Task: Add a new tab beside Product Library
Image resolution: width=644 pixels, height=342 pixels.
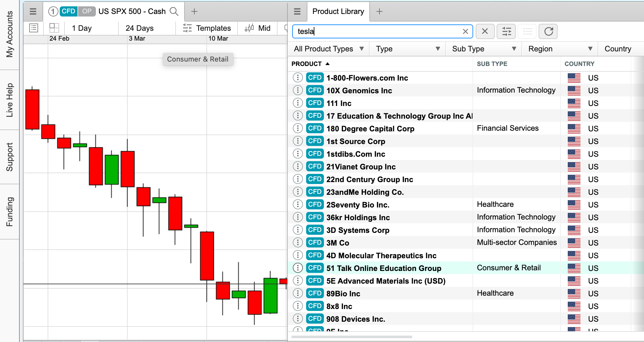Action: 379,11
